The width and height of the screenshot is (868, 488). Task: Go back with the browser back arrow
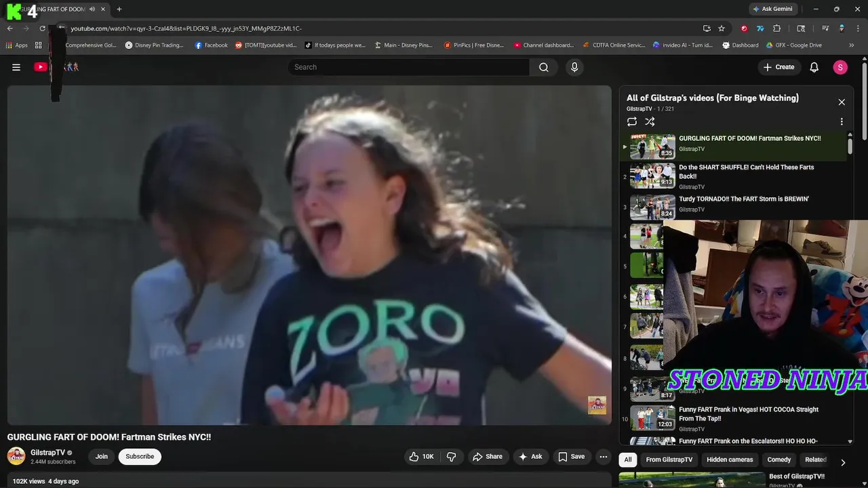pyautogui.click(x=10, y=28)
